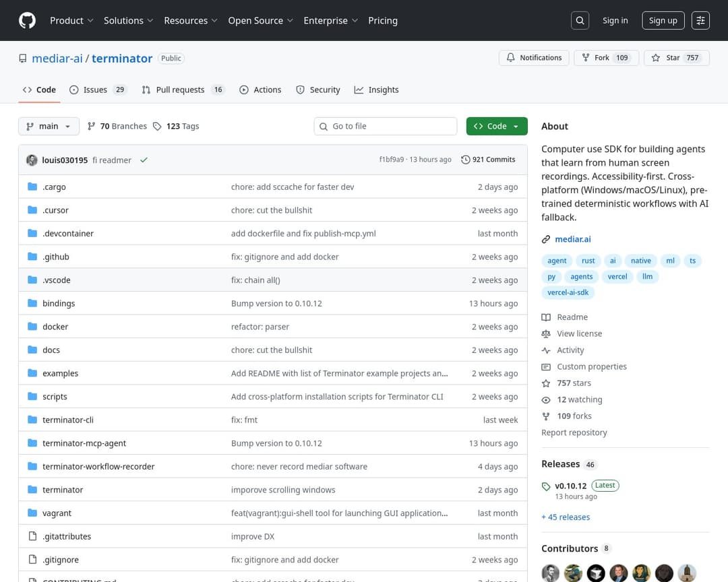Click the Go to file search field

[x=386, y=126]
